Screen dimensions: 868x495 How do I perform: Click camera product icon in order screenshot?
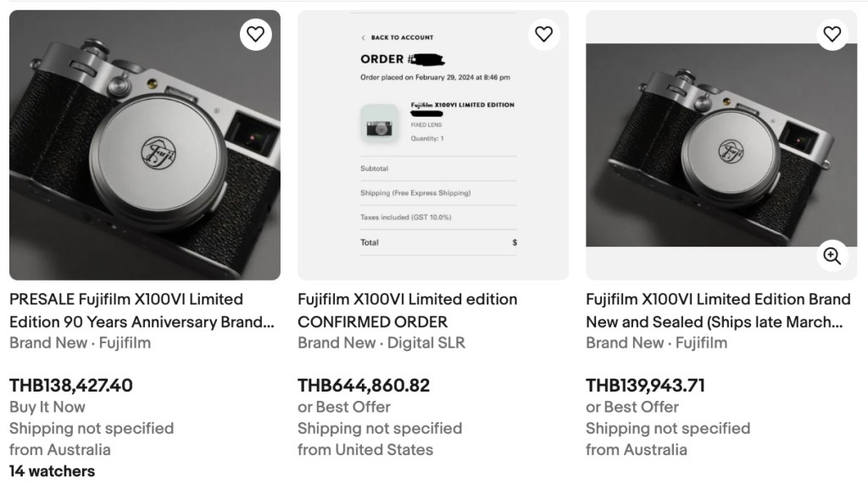point(379,124)
